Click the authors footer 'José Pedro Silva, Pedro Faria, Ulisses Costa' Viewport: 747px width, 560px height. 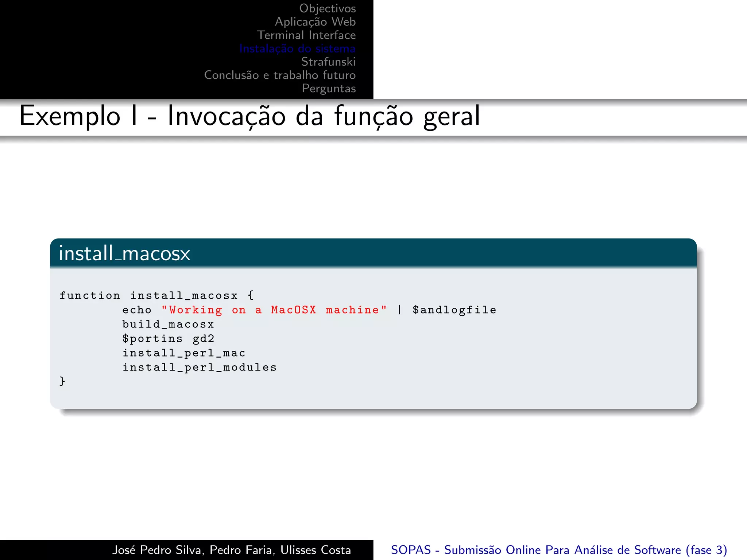pos(232,550)
